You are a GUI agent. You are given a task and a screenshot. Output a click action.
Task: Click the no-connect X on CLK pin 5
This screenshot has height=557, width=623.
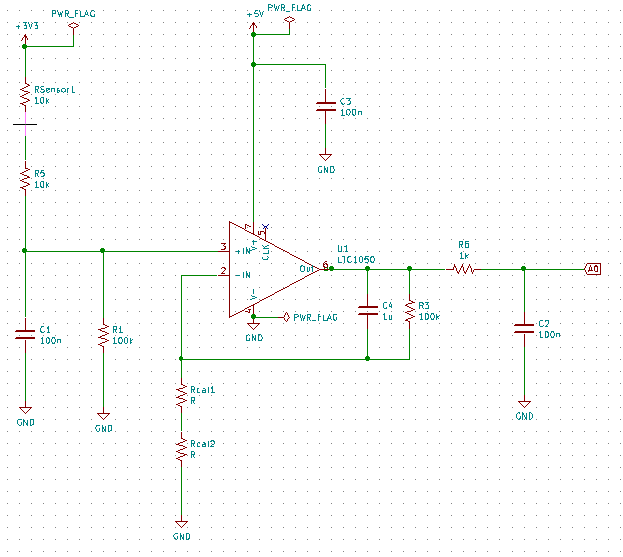click(265, 226)
